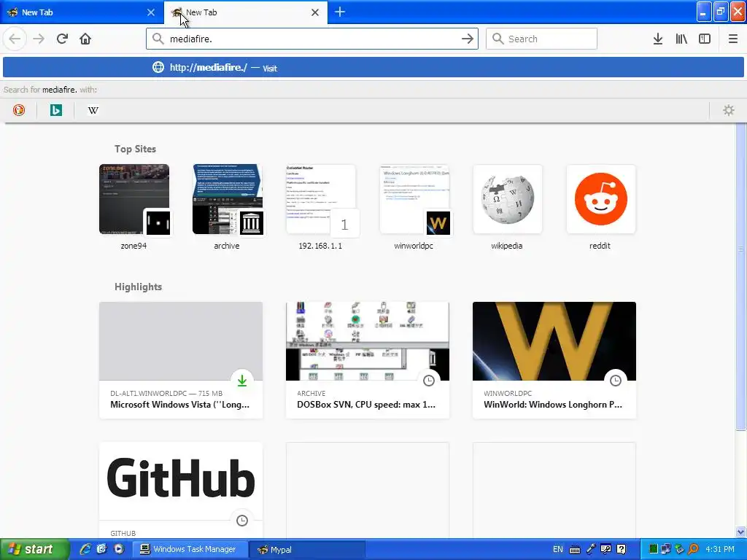
Task: Click the history clock on GitHub card
Action: click(x=242, y=521)
